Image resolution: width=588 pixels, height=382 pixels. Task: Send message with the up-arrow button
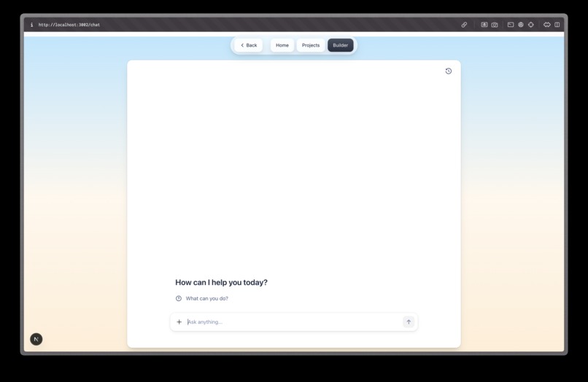coord(409,322)
